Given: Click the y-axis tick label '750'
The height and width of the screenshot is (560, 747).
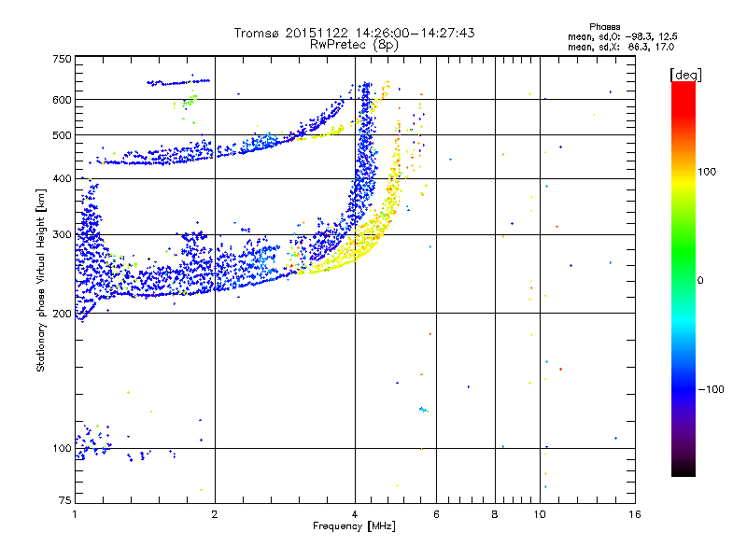Looking at the screenshot, I should coord(62,59).
